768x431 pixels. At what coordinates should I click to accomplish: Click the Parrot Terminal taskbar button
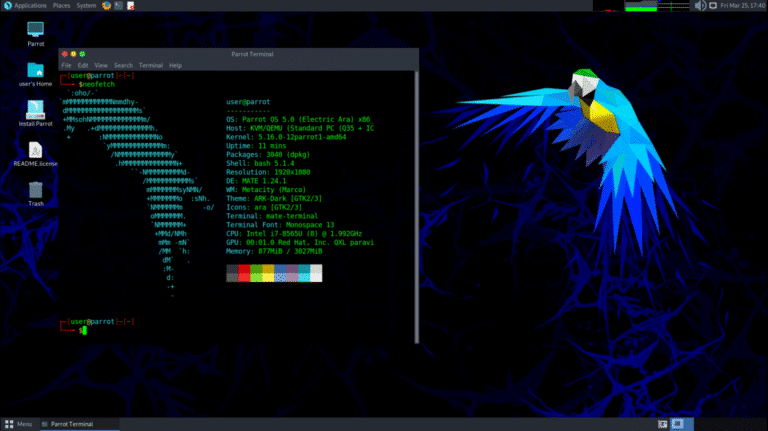point(79,424)
